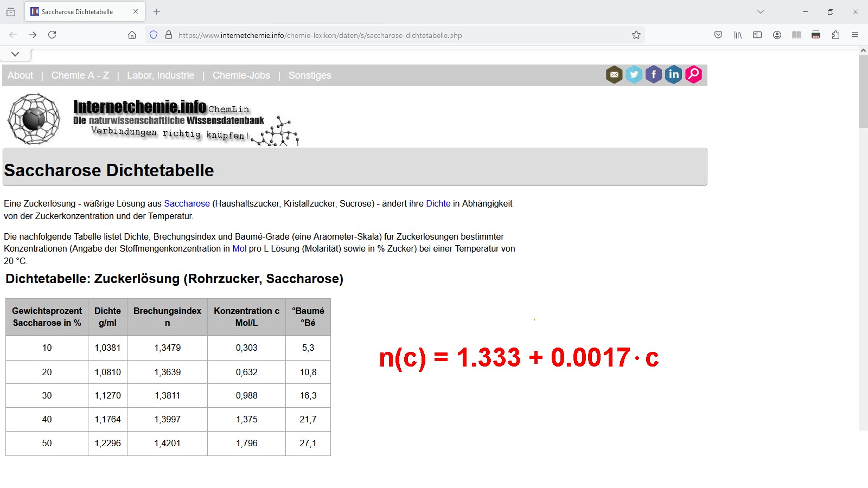Open the library bookmarks icon

coord(738,35)
